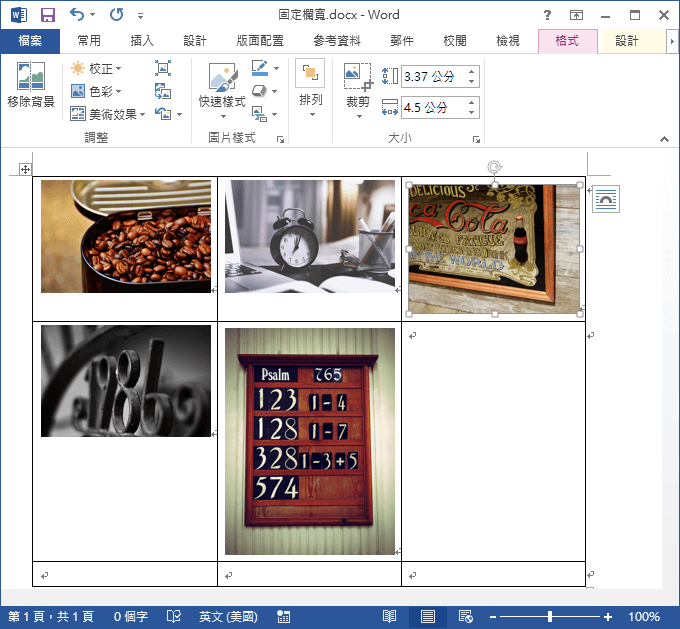This screenshot has width=680, height=629.
Task: Click the Undo arrow icon
Action: (x=77, y=14)
